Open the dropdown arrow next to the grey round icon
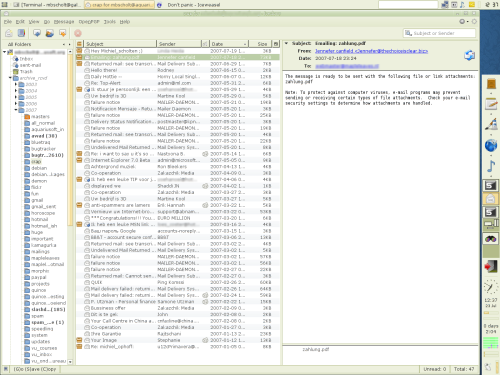 (x=467, y=22)
